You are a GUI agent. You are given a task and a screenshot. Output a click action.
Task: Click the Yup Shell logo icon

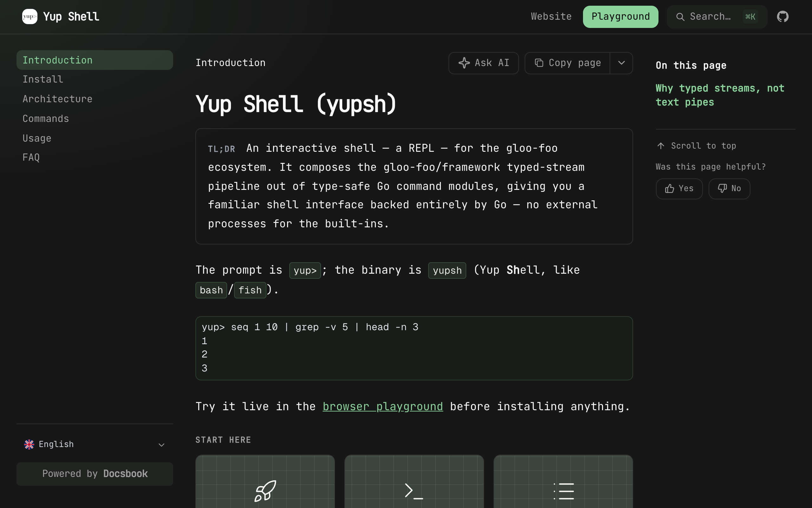point(29,17)
